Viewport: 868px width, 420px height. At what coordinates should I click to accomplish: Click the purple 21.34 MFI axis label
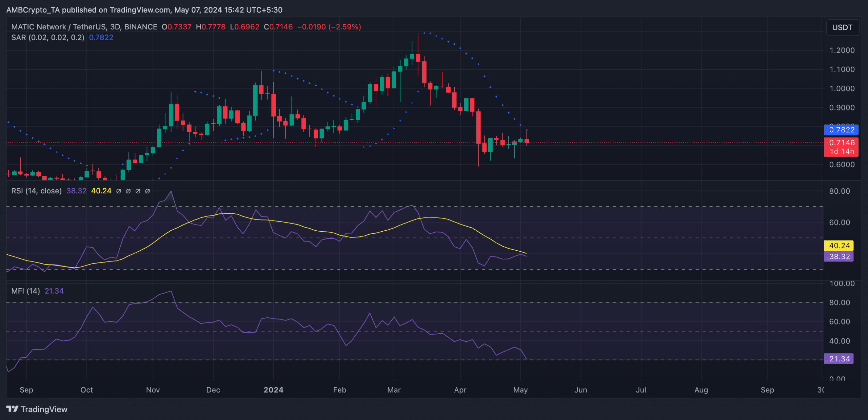point(839,359)
